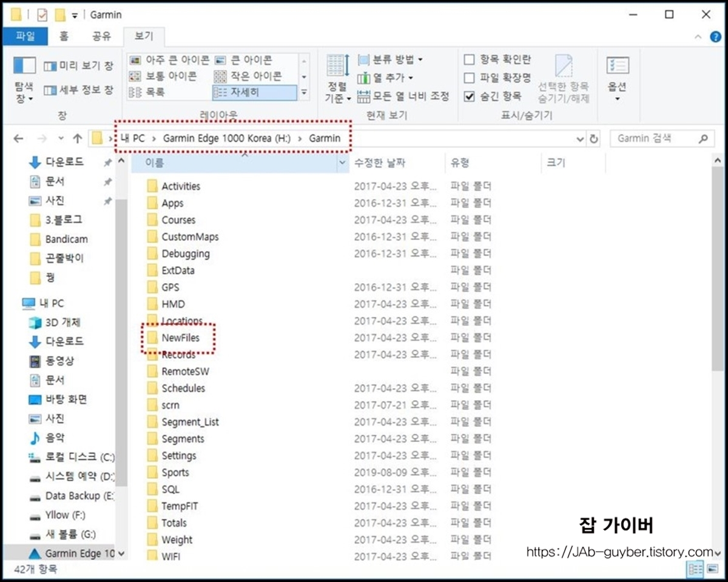
Task: Collapse the ribbon with the chevron
Action: pos(697,37)
